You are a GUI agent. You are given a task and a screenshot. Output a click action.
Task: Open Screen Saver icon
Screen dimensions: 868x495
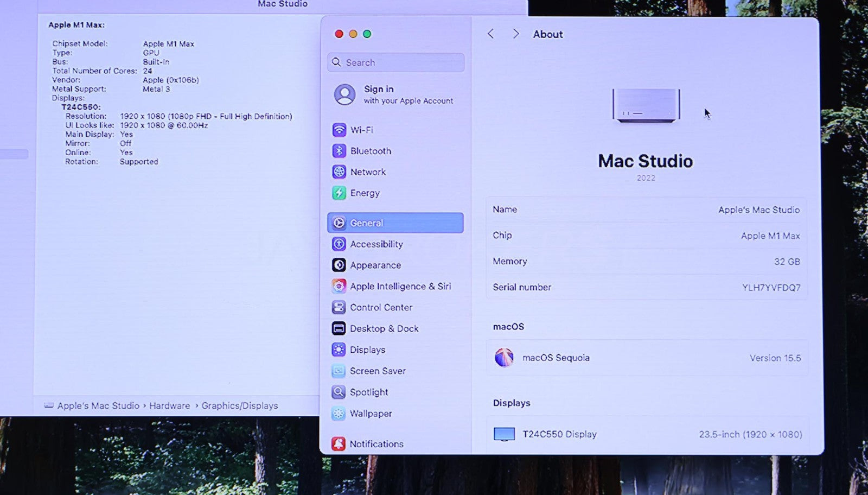coord(339,371)
